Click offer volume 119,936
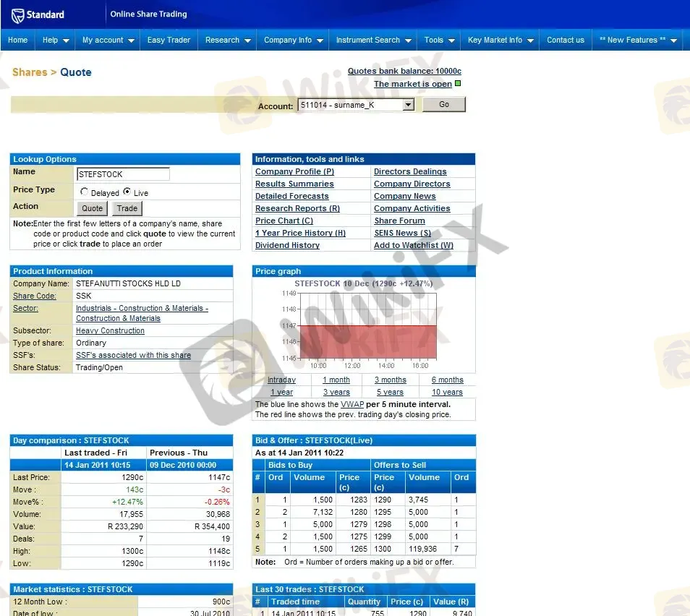Screen dimensions: 690x616 click(x=422, y=549)
